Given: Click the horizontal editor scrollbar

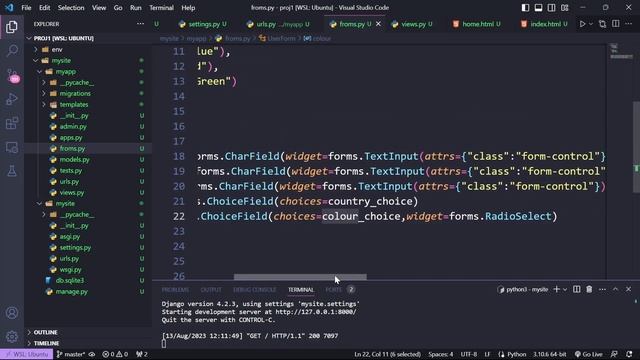Looking at the screenshot, I should click(300, 277).
